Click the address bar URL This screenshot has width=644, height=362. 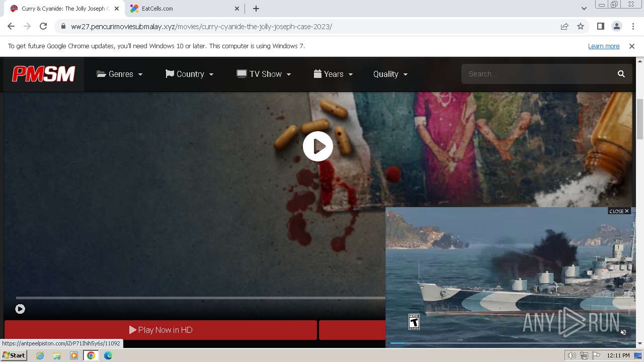(201, 27)
